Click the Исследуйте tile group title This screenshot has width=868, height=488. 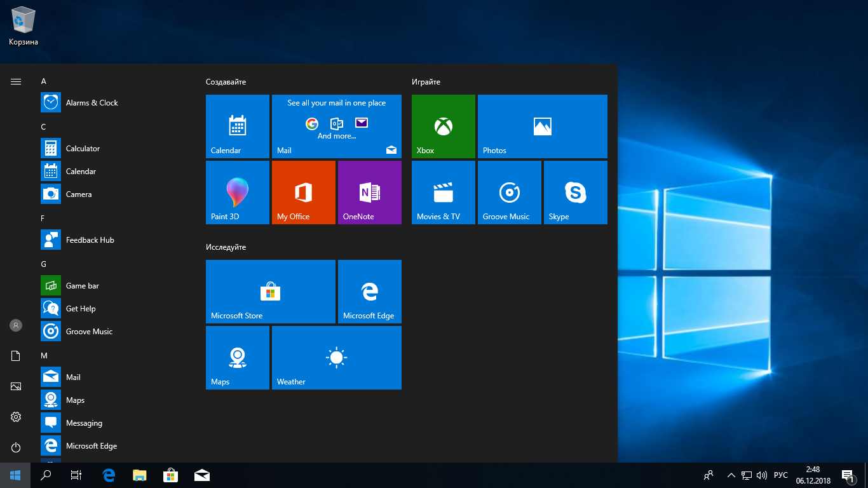pyautogui.click(x=226, y=247)
